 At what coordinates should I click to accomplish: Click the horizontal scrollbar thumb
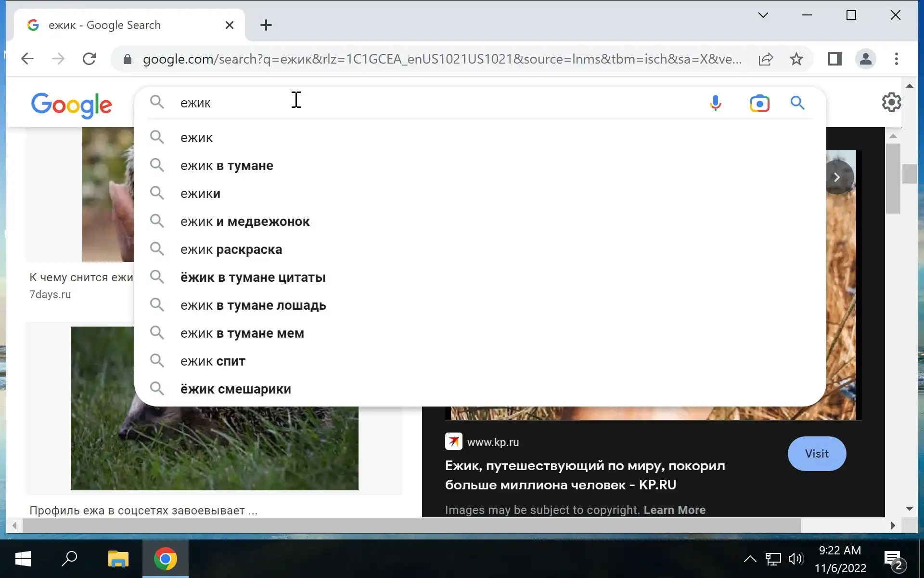tap(411, 525)
